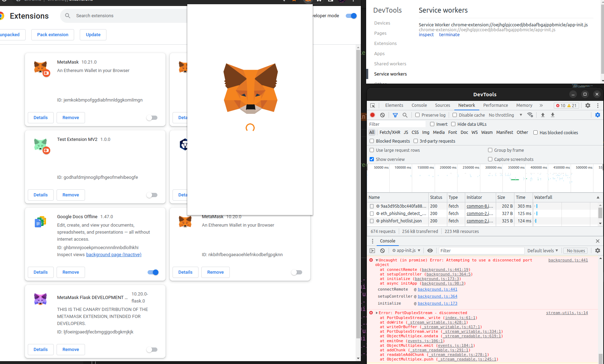This screenshot has height=364, width=604.
Task: Stop recording the network log
Action: coord(372,115)
